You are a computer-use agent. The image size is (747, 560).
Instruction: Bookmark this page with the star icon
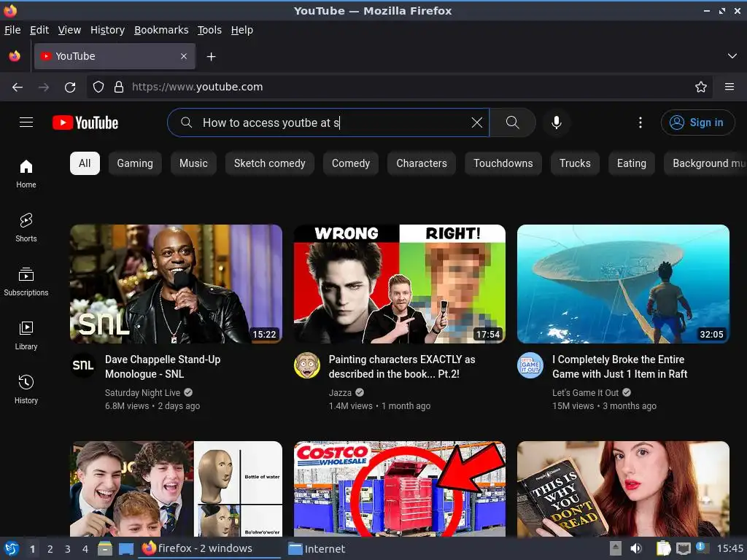701,87
